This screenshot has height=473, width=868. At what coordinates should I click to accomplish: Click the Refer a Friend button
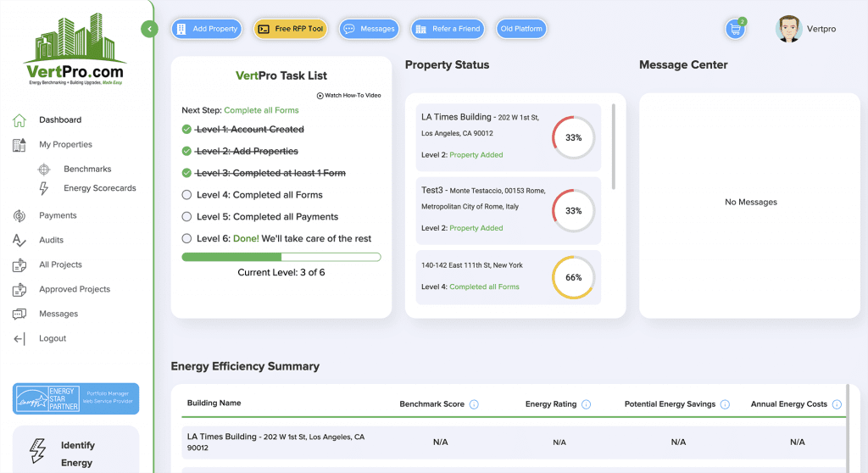click(448, 29)
